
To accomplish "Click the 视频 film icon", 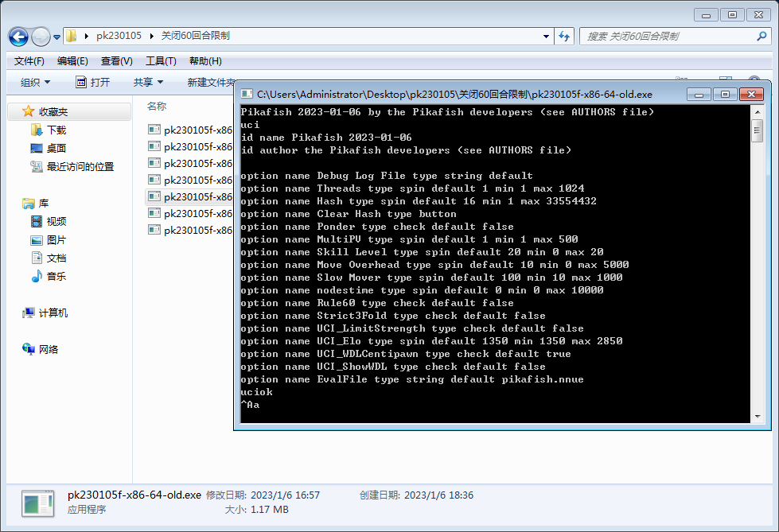I will coord(37,222).
